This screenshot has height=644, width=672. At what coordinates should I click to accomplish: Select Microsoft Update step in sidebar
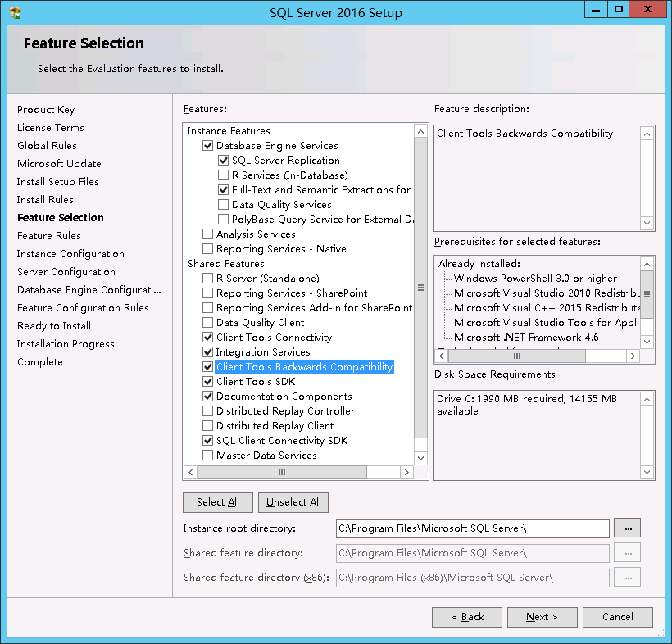point(59,164)
